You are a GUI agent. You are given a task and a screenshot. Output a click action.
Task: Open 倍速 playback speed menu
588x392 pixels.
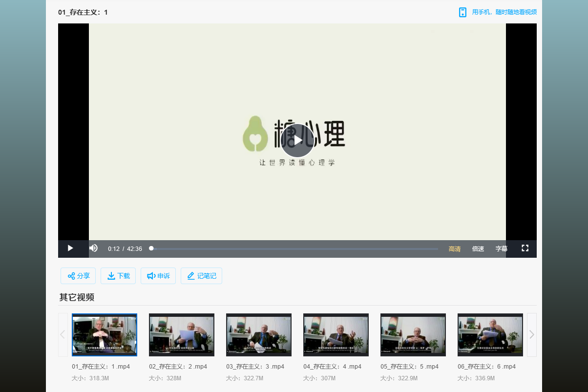[x=478, y=249]
